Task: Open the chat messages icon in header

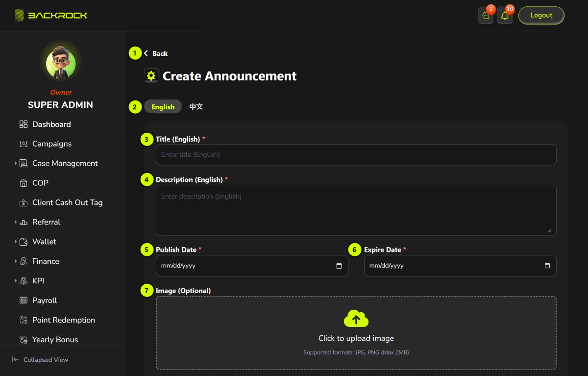Action: coord(486,16)
